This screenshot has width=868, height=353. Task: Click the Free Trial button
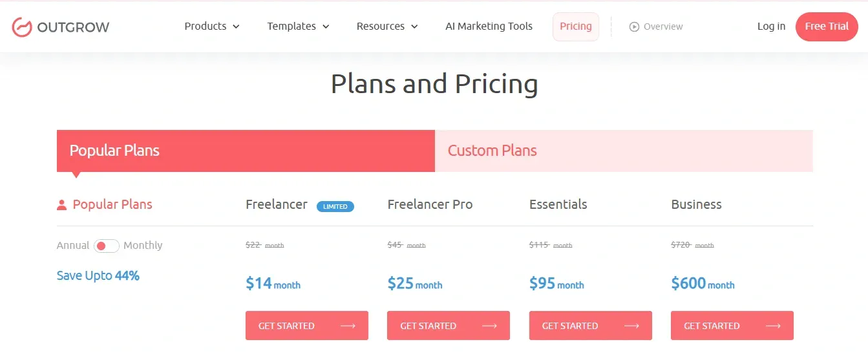point(827,27)
